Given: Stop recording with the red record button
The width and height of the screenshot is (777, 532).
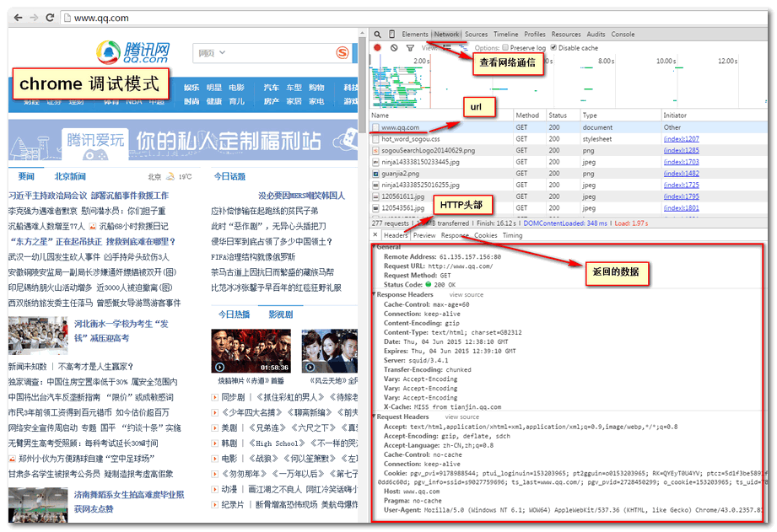Looking at the screenshot, I should [378, 47].
